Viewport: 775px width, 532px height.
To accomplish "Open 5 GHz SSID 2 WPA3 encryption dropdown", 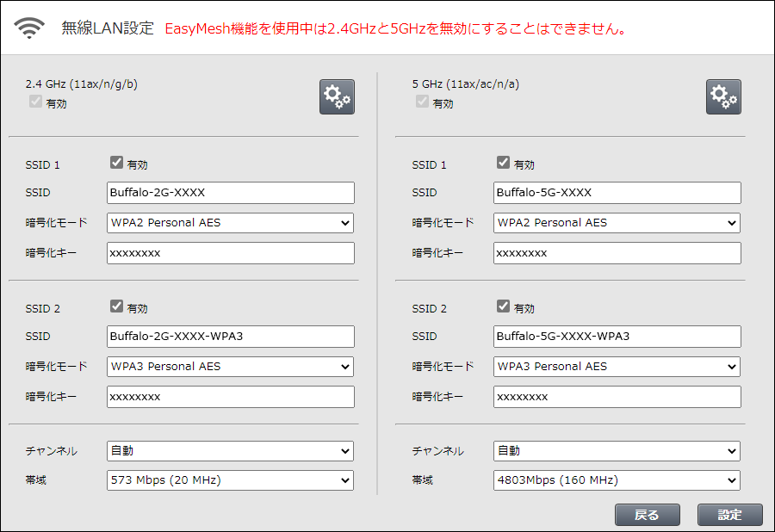I will (617, 367).
